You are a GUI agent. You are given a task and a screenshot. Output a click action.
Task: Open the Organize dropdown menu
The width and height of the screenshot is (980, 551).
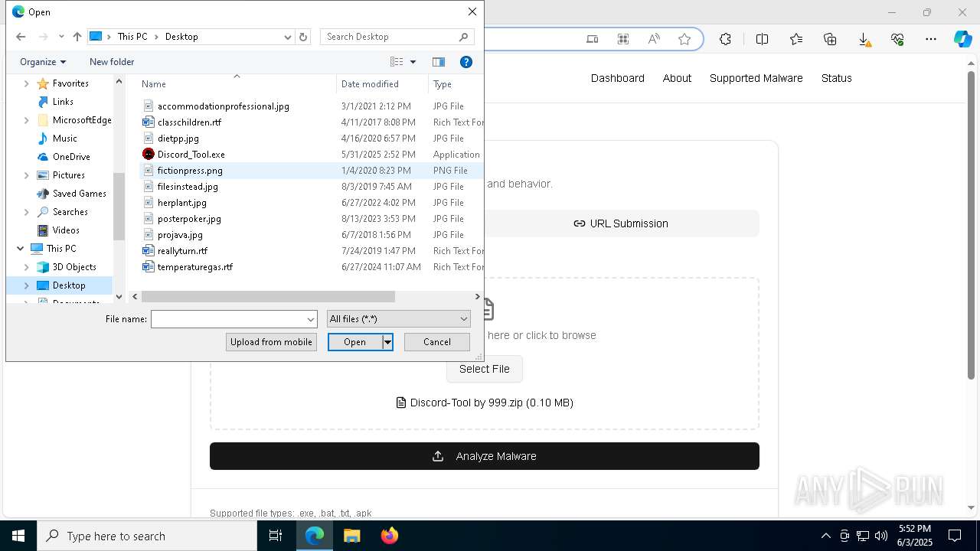point(43,62)
